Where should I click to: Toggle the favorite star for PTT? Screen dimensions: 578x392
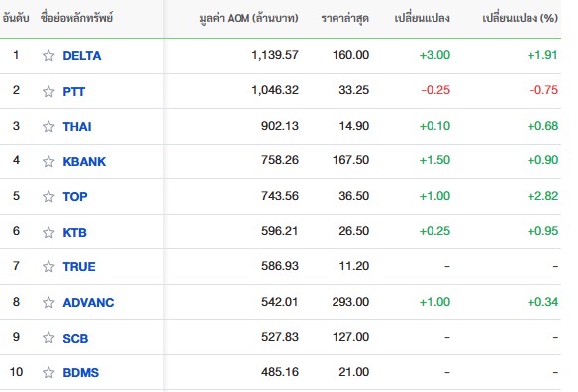(x=48, y=91)
